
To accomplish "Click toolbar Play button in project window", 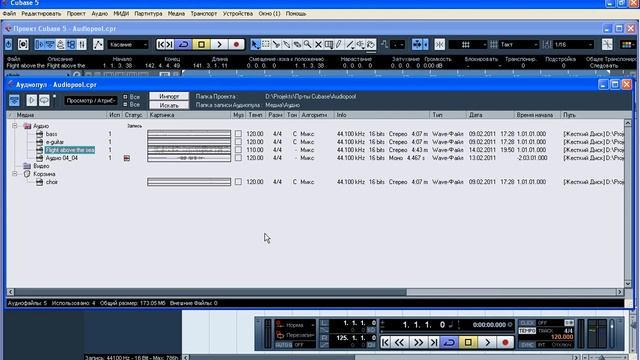I will point(219,44).
